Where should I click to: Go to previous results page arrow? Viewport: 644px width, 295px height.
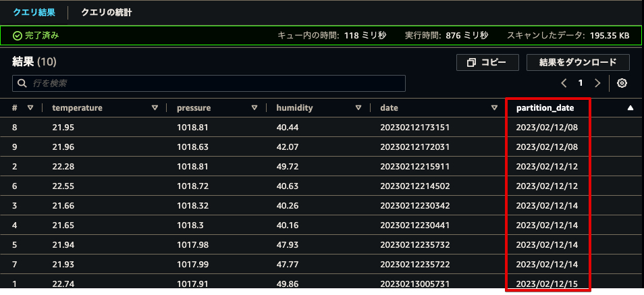coord(564,84)
